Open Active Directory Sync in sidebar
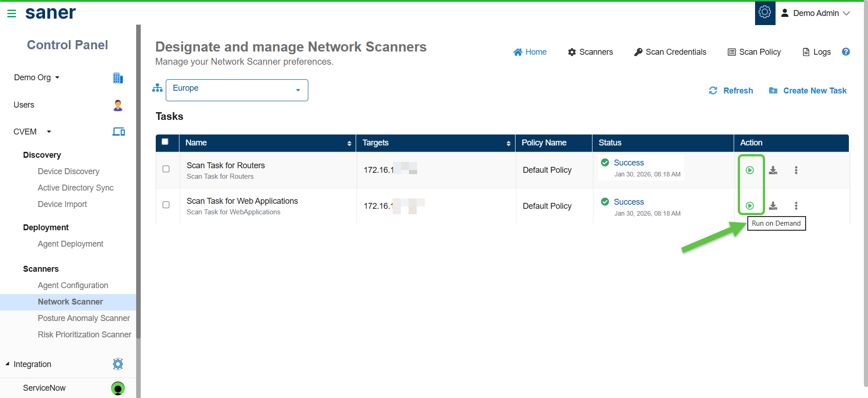This screenshot has width=868, height=398. [x=76, y=188]
